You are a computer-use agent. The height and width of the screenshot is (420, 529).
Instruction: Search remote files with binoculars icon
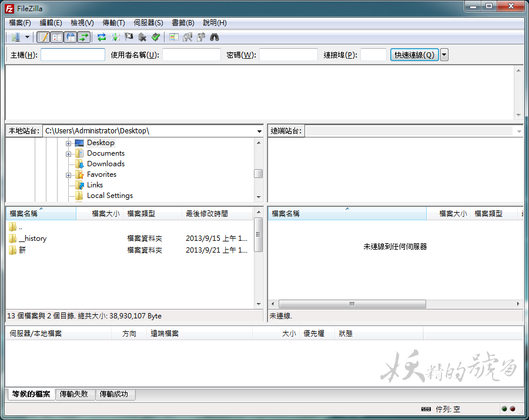click(215, 37)
